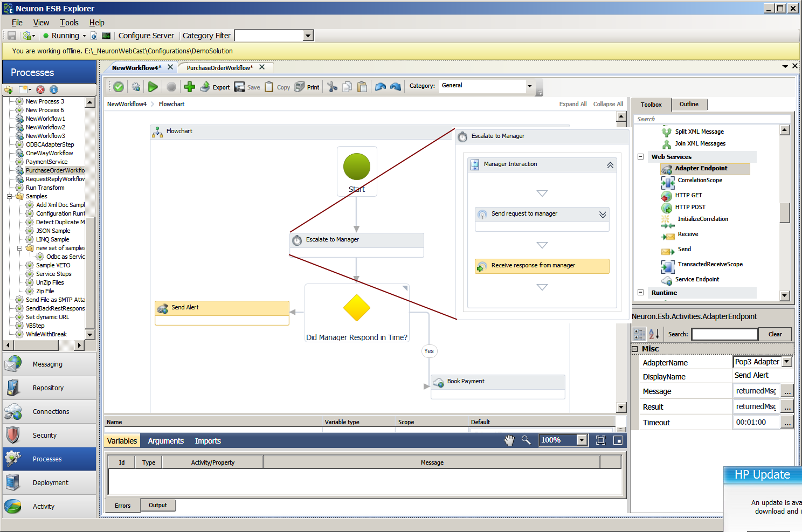Click the redo arrow icon
Screen dimensions: 802x532
[396, 87]
